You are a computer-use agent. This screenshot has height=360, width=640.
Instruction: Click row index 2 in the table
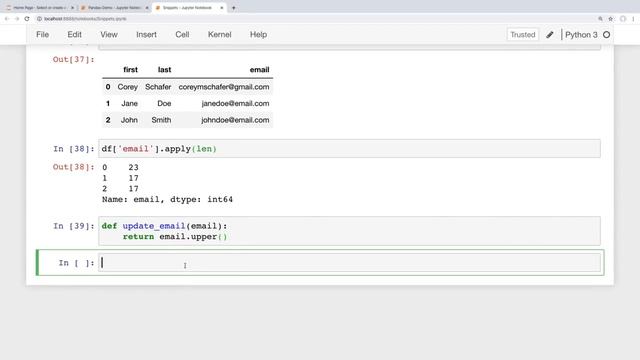[x=108, y=120]
